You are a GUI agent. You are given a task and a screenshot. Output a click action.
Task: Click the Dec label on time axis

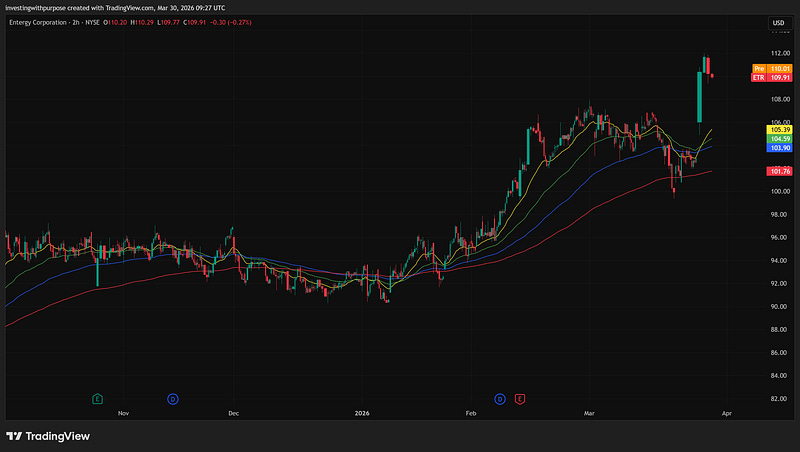tap(234, 413)
